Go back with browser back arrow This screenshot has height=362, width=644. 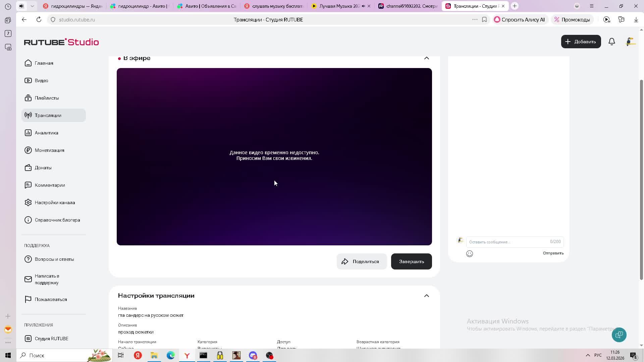[x=24, y=20]
